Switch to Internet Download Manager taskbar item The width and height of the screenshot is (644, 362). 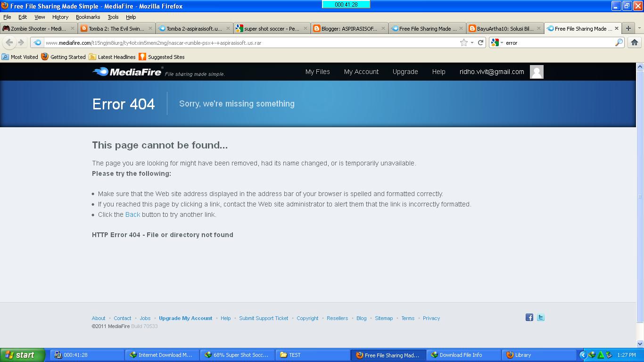click(x=162, y=355)
